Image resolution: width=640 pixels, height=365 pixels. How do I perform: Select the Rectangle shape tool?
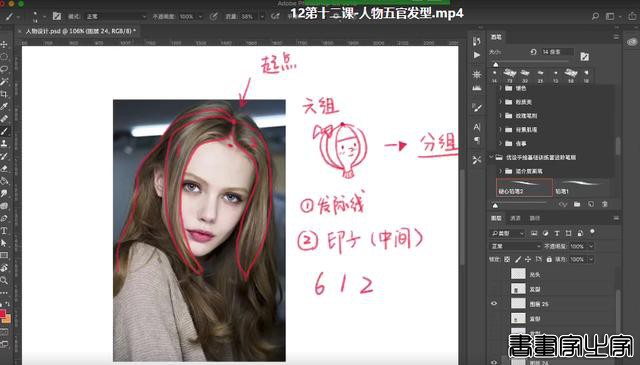point(4,256)
